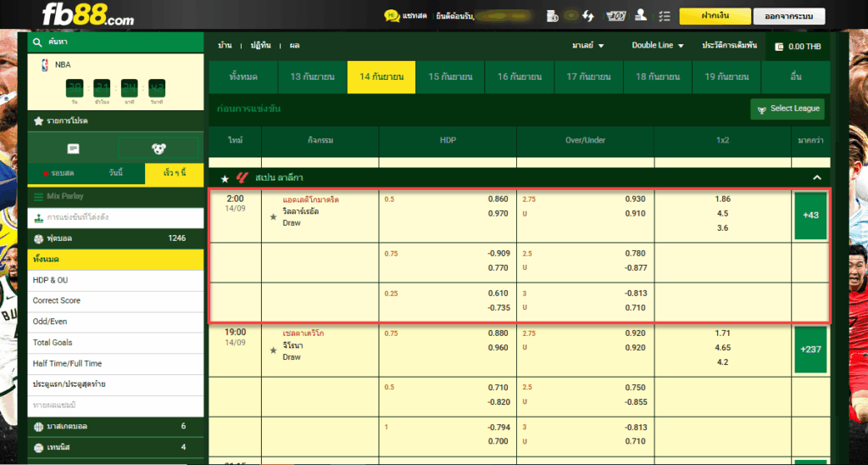Click the La Liga league logo
This screenshot has width=868, height=465.
click(x=242, y=178)
